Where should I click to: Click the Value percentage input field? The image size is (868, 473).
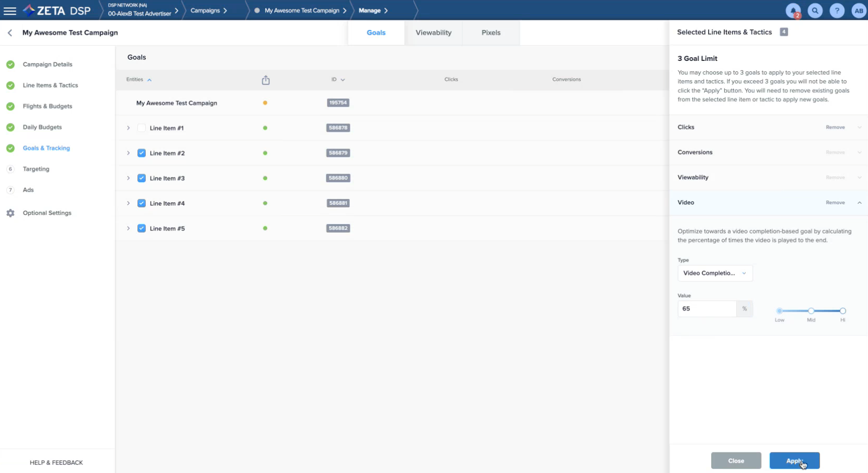click(706, 309)
